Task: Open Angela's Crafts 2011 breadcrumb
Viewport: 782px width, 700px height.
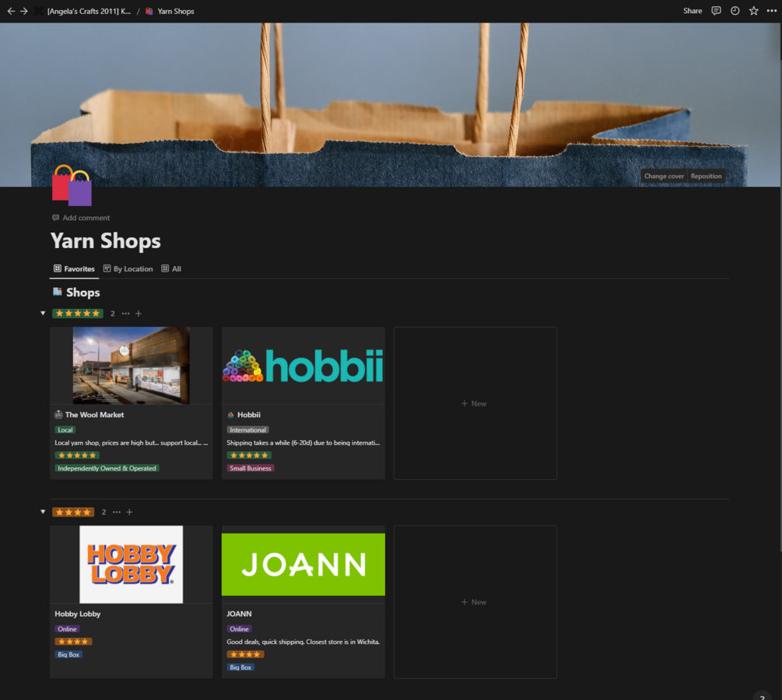Action: 89,11
